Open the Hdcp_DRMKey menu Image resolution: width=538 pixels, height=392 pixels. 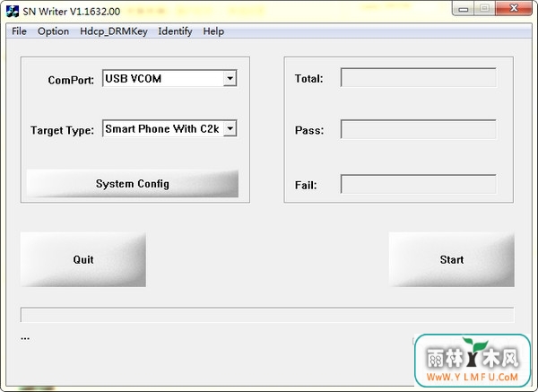[114, 31]
